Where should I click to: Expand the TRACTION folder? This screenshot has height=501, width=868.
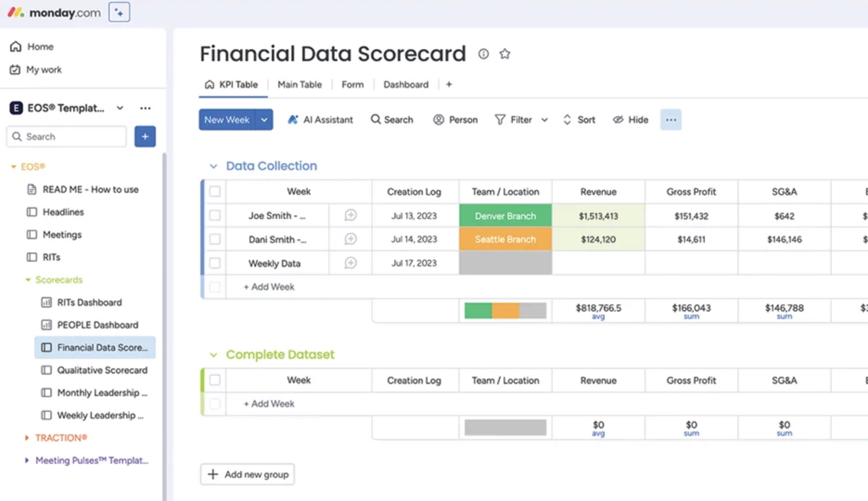pos(27,438)
